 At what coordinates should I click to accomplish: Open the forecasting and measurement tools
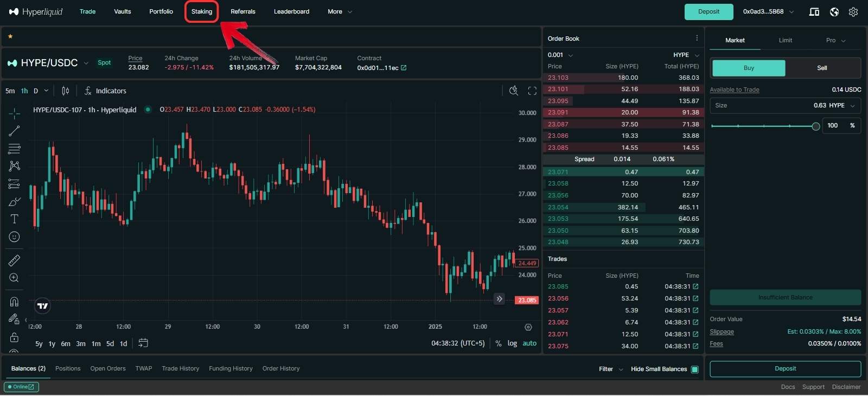15,184
